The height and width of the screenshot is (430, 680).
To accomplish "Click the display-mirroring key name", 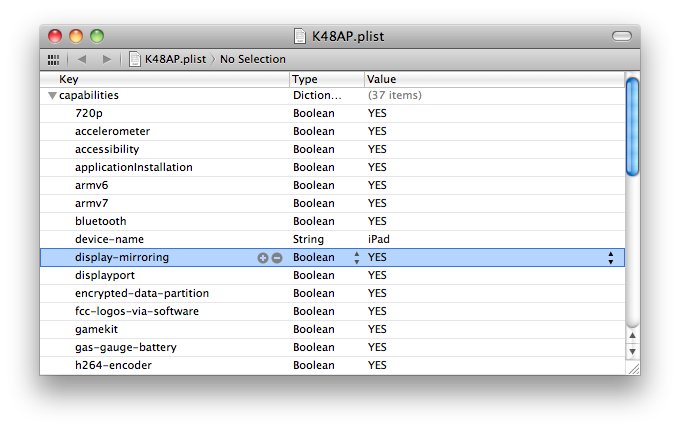I will (x=122, y=258).
